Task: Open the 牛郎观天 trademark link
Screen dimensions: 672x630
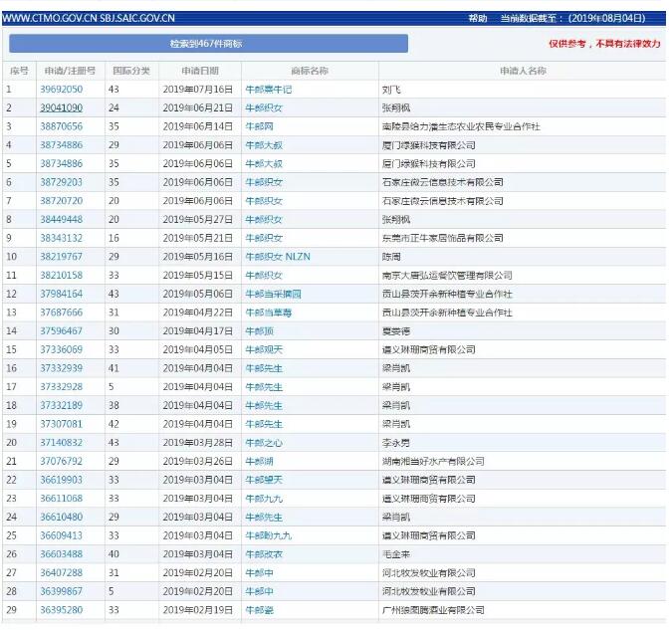Action: (x=264, y=349)
